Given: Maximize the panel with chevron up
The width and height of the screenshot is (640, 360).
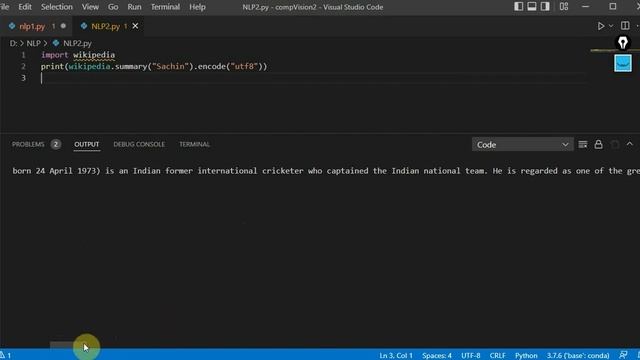Looking at the screenshot, I should (630, 144).
